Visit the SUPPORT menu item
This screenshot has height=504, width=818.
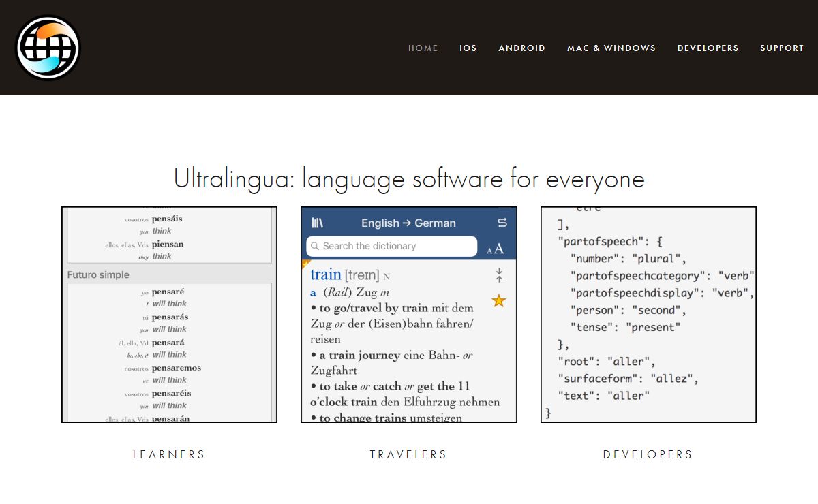coord(782,48)
